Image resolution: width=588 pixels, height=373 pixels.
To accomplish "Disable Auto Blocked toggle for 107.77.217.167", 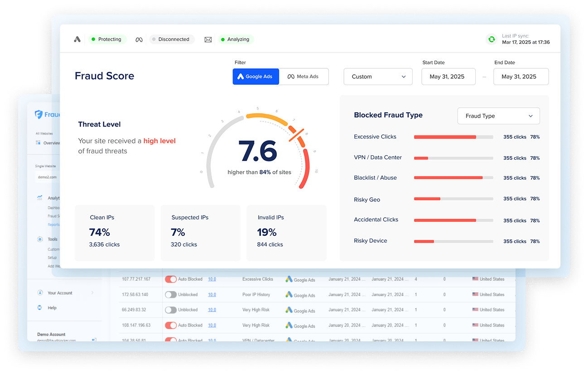I will [x=171, y=279].
